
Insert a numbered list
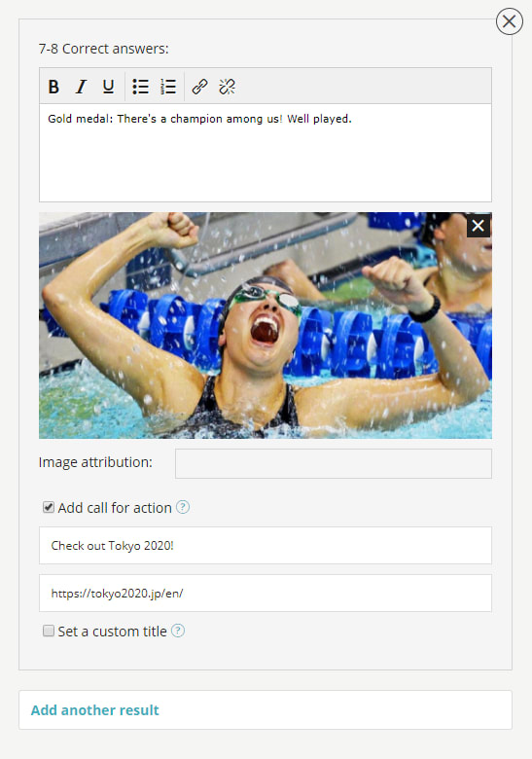click(x=168, y=87)
